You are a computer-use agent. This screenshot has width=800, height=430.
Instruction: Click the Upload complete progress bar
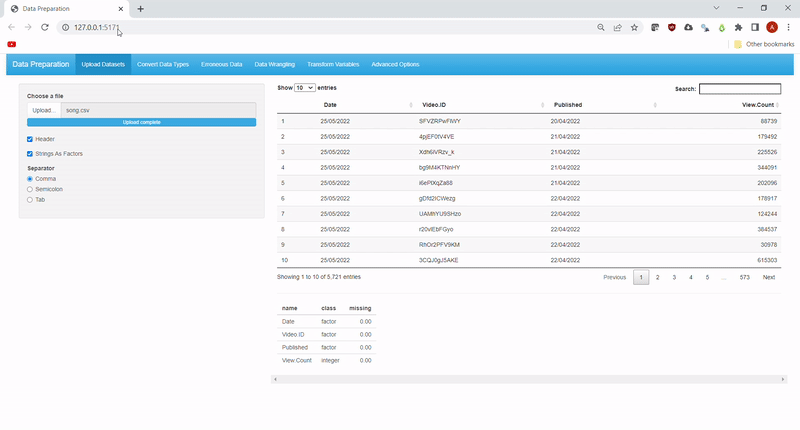pyautogui.click(x=141, y=122)
